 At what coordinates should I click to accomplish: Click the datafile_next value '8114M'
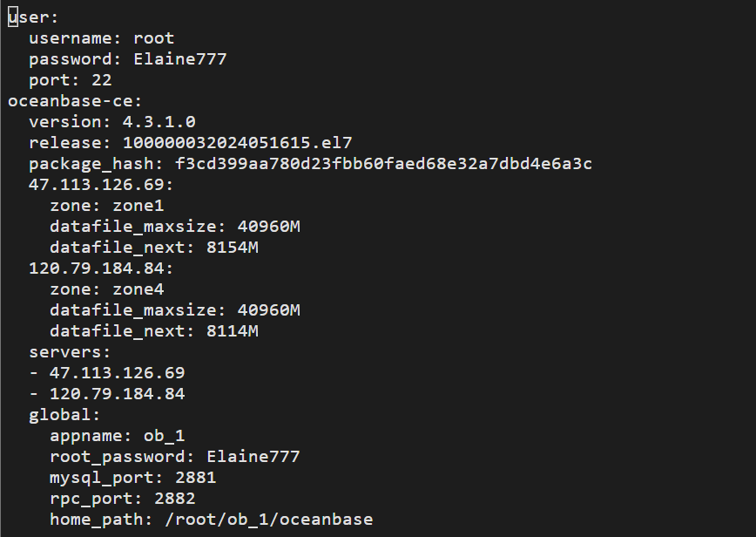click(x=233, y=331)
